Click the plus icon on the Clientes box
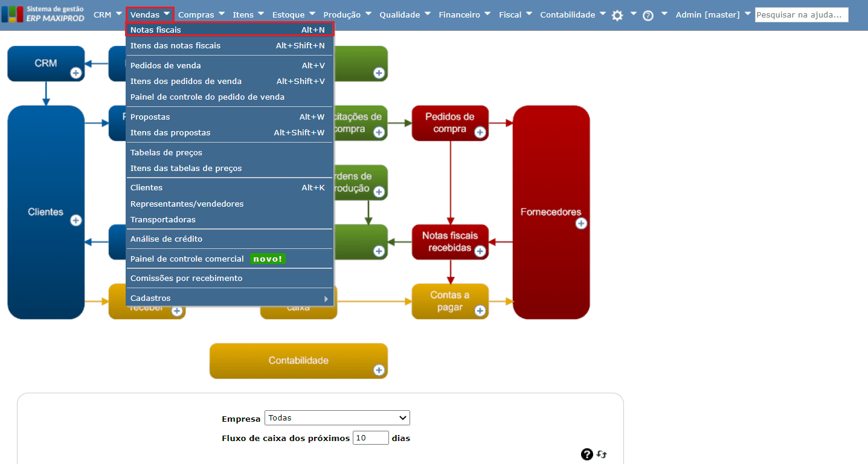868x464 pixels. pyautogui.click(x=76, y=221)
